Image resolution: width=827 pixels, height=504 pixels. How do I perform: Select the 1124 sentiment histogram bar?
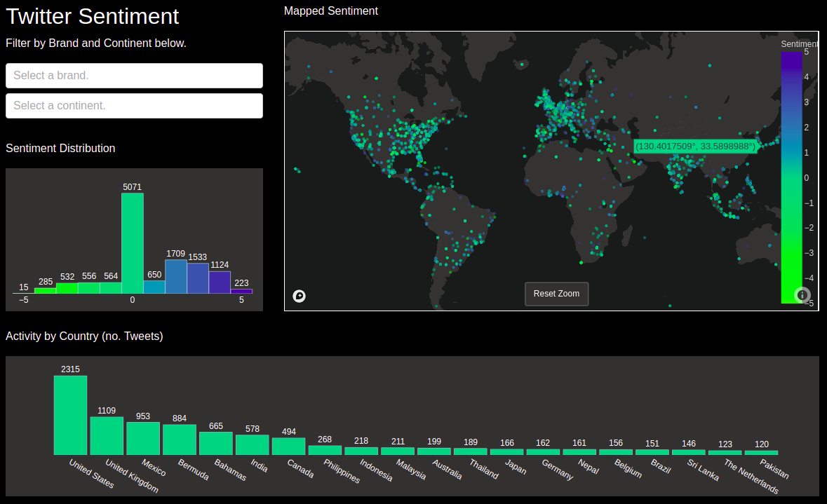[220, 282]
